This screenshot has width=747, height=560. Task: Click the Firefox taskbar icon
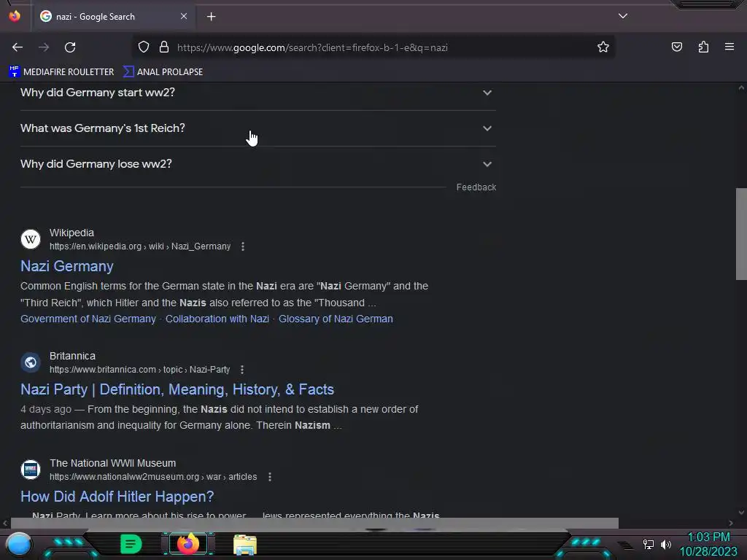(x=187, y=544)
